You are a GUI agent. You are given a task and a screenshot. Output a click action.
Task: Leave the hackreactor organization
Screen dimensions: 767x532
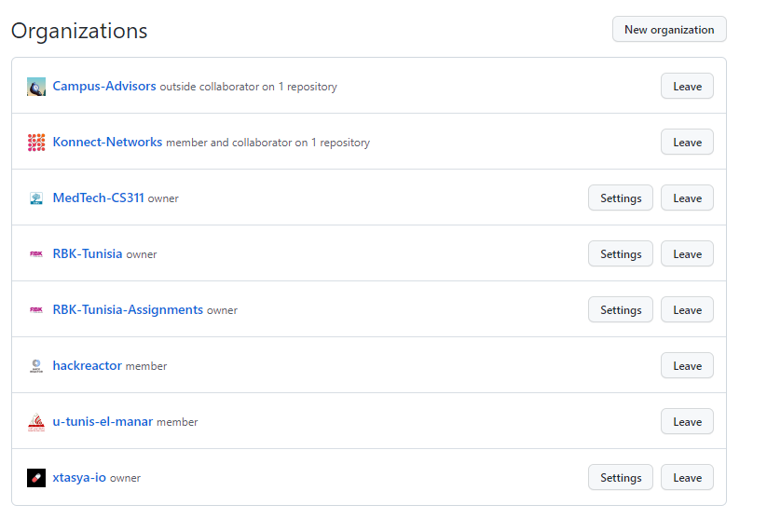[687, 365]
